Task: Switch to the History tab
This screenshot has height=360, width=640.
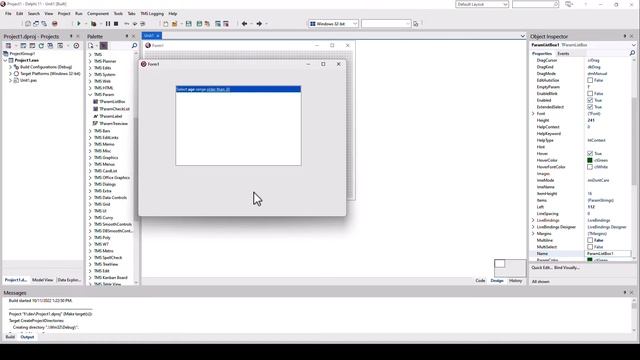Action: pyautogui.click(x=516, y=280)
